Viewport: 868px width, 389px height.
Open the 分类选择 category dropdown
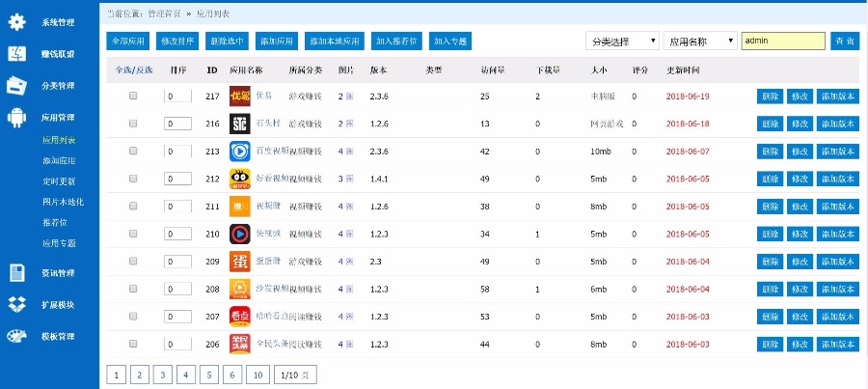(622, 41)
